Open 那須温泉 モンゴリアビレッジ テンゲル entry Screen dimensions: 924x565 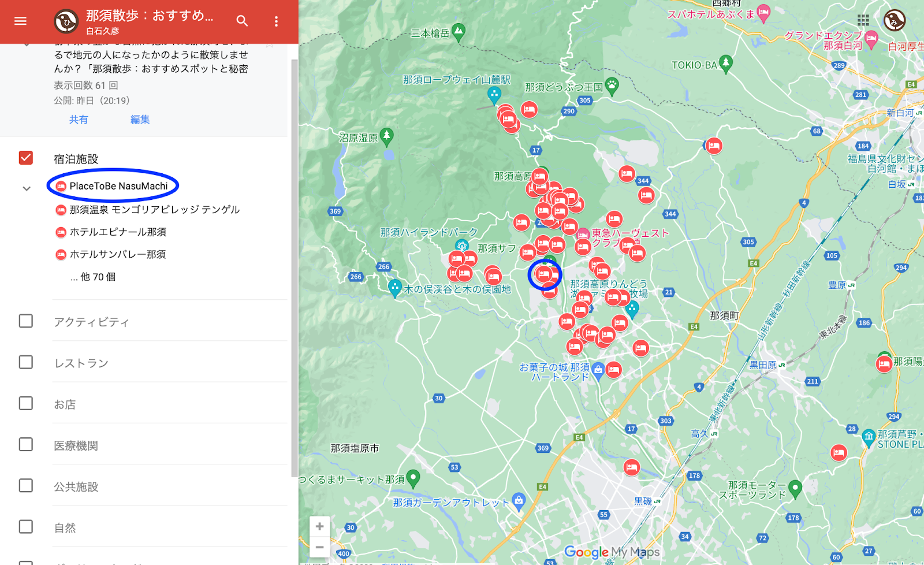pyautogui.click(x=148, y=209)
